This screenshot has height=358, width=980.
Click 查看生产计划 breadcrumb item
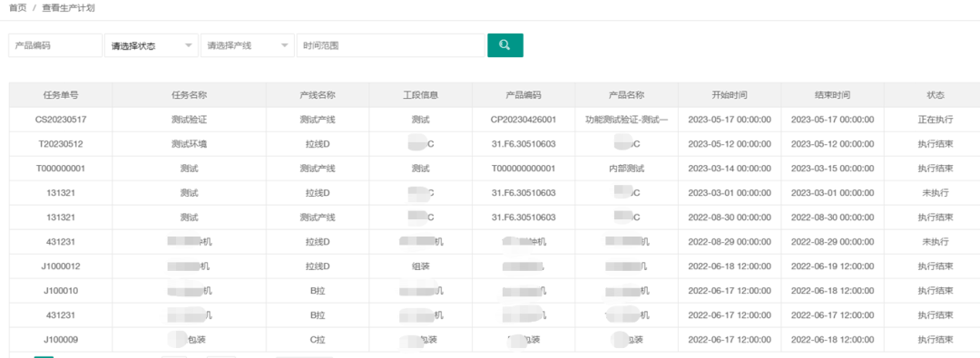(69, 9)
